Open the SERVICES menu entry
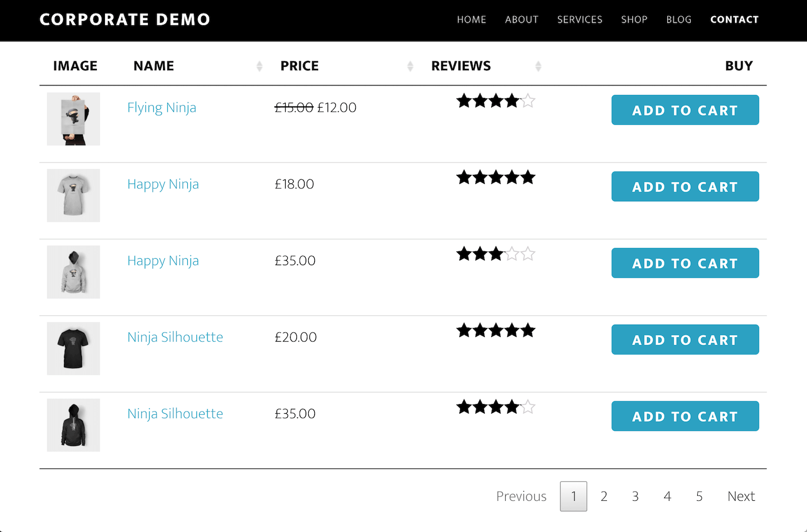This screenshot has height=532, width=807. tap(579, 19)
